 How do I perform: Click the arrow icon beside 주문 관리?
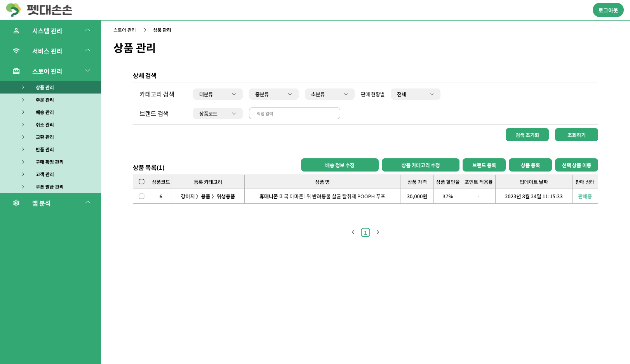pyautogui.click(x=23, y=100)
